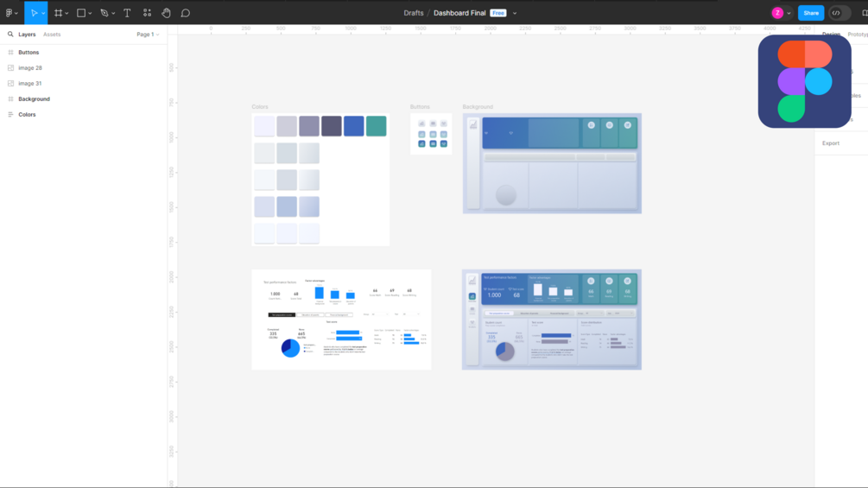Select the Rectangle shape tool

coord(81,13)
